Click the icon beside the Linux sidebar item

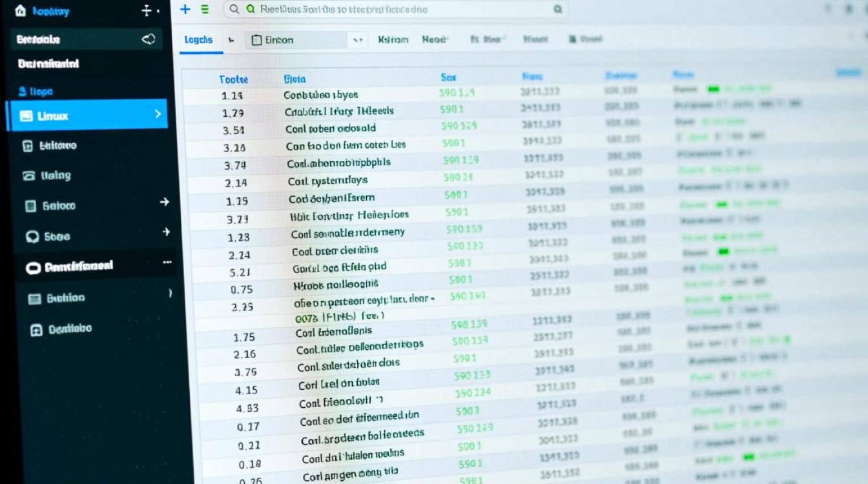(26, 116)
